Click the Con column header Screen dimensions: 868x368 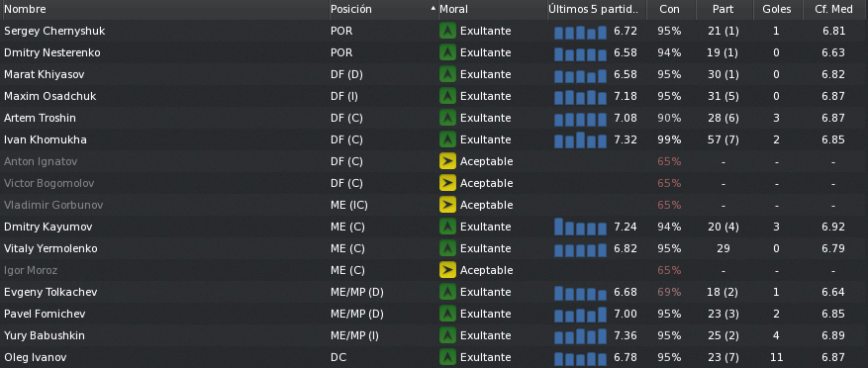[x=669, y=10]
